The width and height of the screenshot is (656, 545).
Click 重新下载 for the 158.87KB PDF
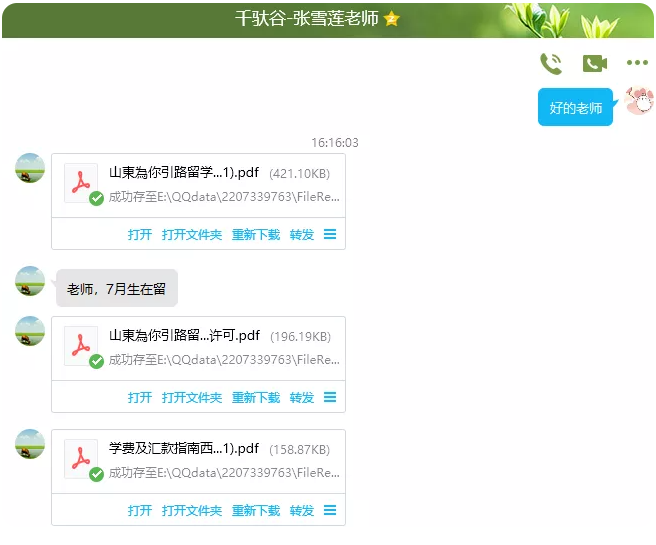256,511
